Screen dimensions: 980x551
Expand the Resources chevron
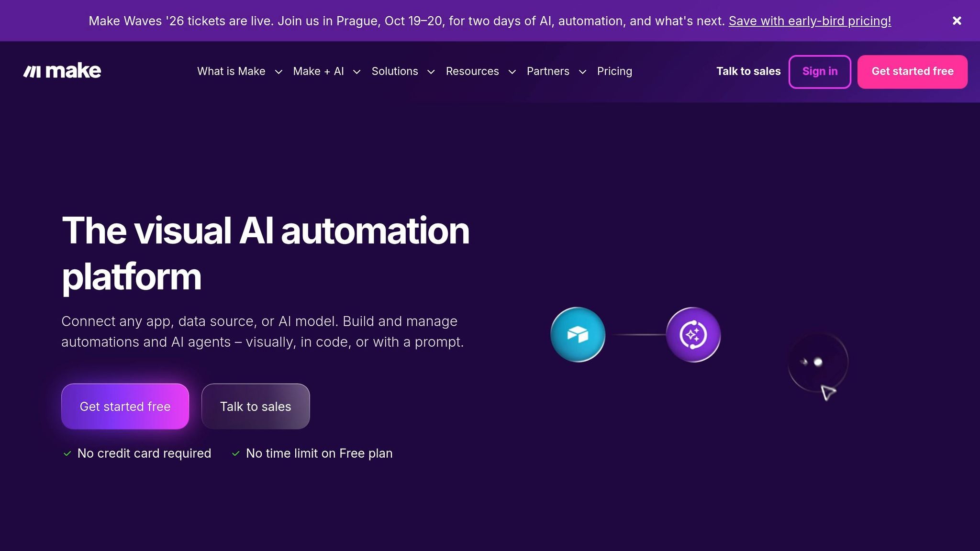tap(512, 72)
